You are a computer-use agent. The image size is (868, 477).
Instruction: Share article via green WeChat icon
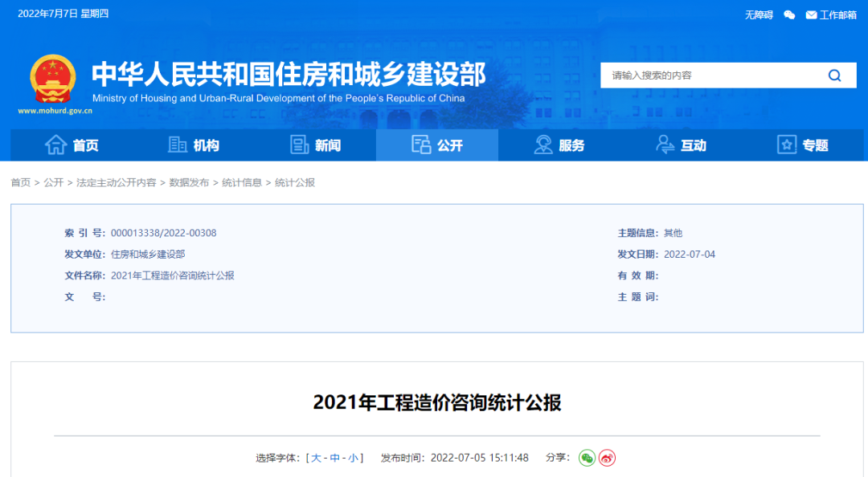[587, 459]
